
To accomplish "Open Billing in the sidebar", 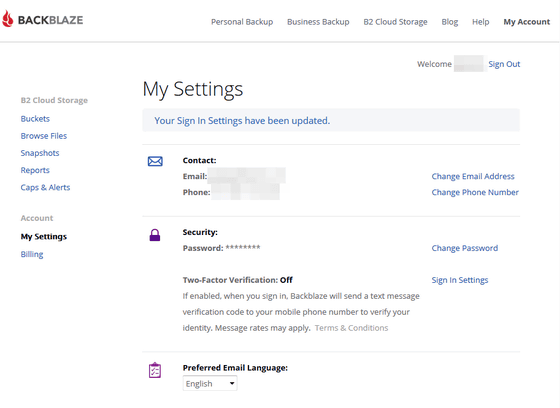I will (32, 254).
